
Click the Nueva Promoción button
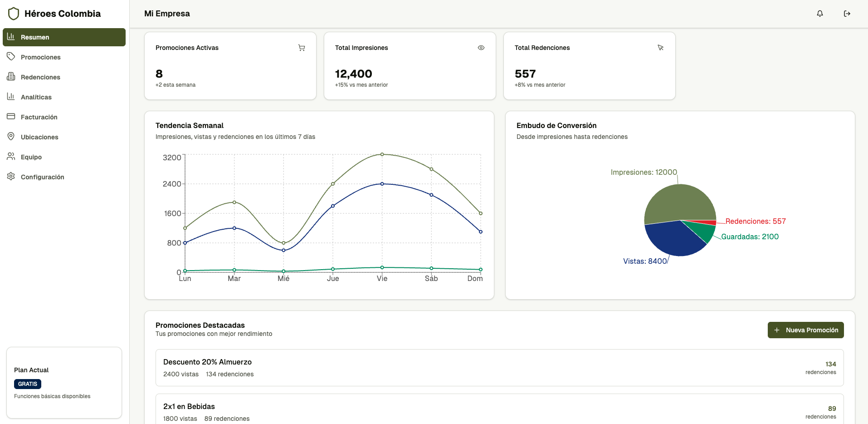coord(805,330)
